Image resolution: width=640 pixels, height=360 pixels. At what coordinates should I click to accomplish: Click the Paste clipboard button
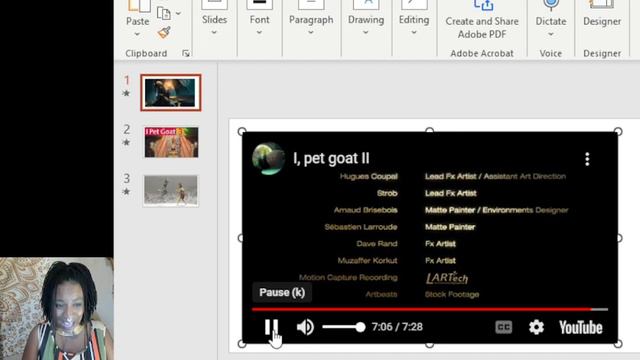pos(137,12)
